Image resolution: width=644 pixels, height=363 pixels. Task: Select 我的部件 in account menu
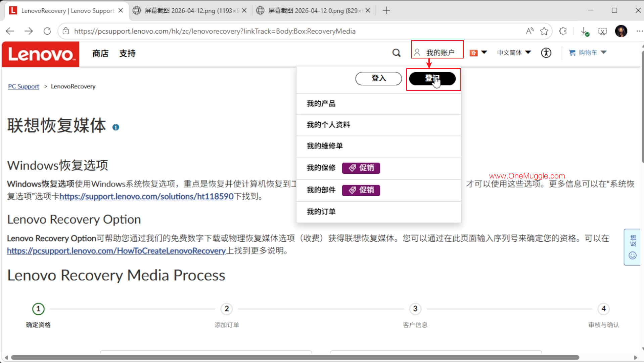click(x=321, y=190)
